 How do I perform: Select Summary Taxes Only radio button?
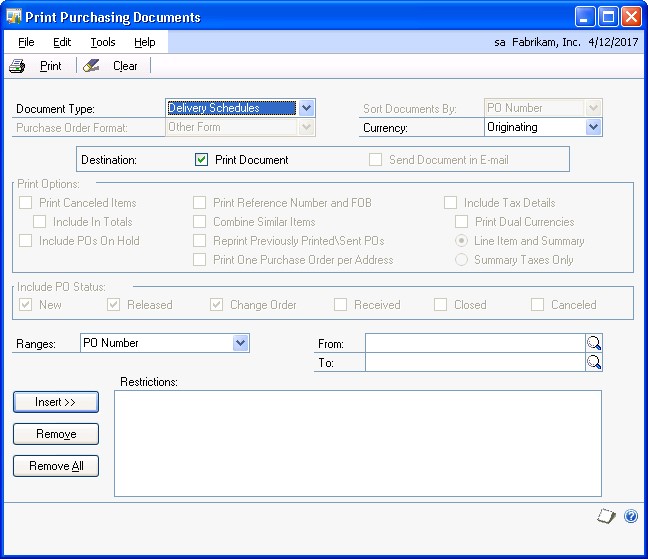point(462,259)
